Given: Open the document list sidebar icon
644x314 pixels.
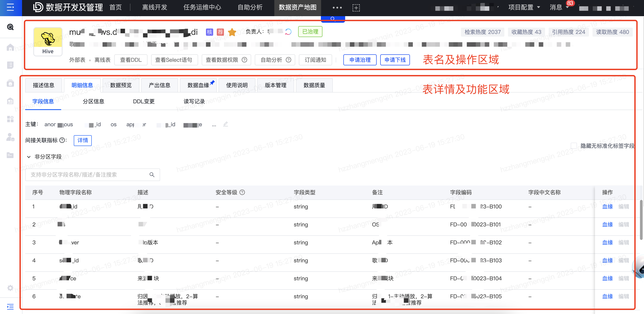Looking at the screenshot, I should click(10, 65).
